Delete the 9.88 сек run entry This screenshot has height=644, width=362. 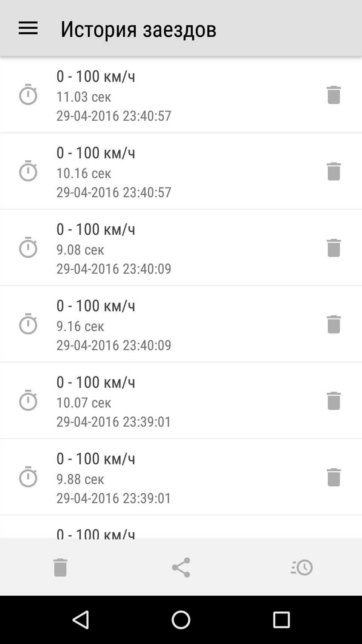(x=333, y=477)
